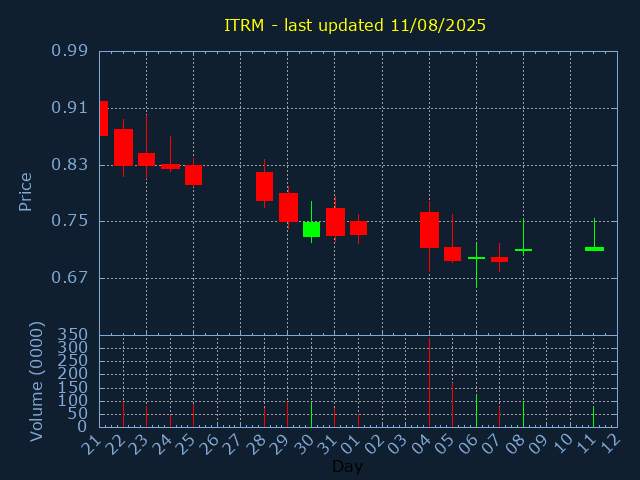
Task: Click the green volume bar on day 06
Action: [x=476, y=411]
